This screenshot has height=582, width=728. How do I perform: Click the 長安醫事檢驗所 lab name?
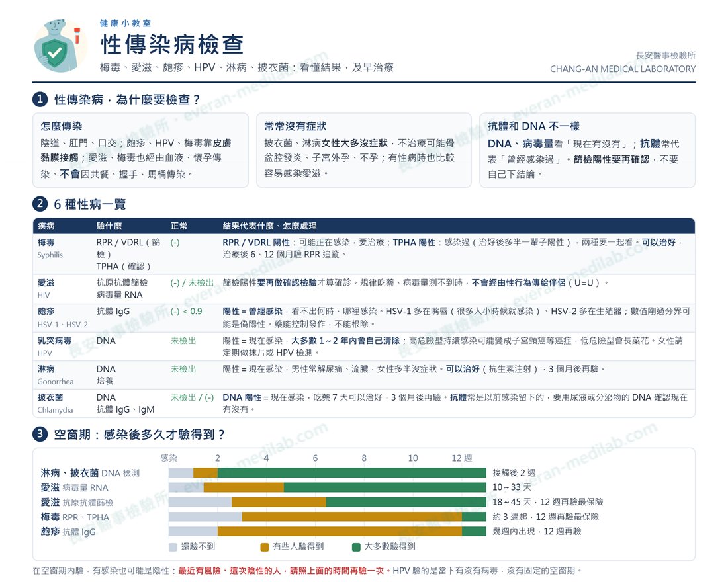[666, 56]
